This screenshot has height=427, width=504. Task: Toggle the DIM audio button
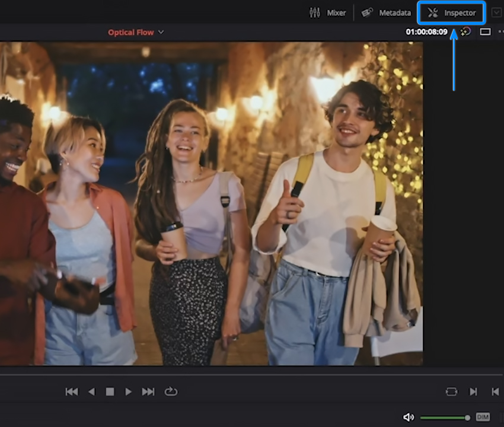click(x=483, y=417)
